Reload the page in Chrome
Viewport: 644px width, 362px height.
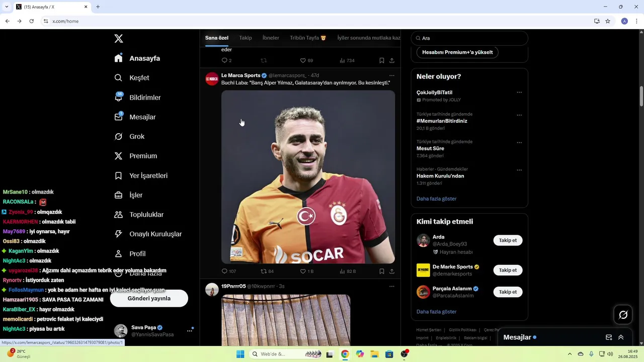click(x=31, y=21)
